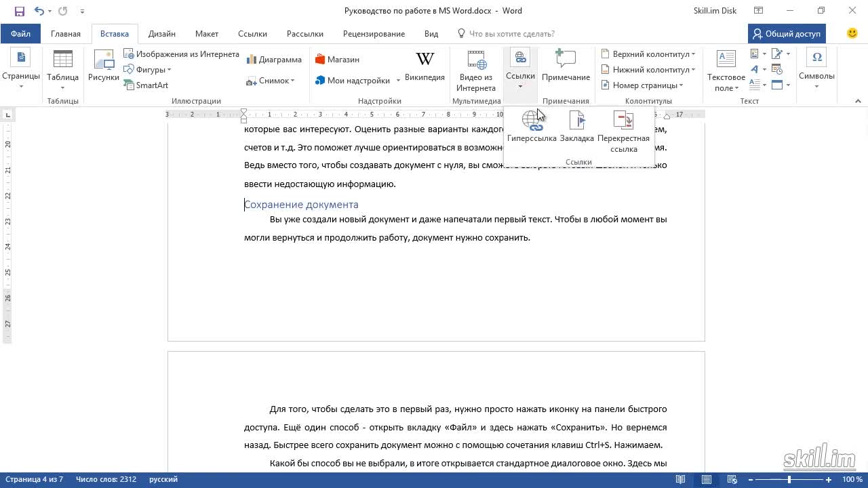Switch to the Макет tab
This screenshot has height=488, width=868.
click(207, 33)
